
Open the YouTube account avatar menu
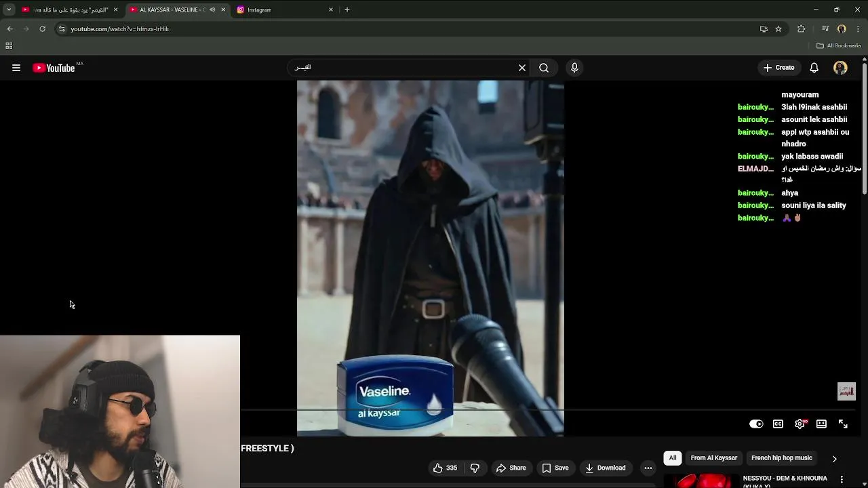(x=840, y=68)
